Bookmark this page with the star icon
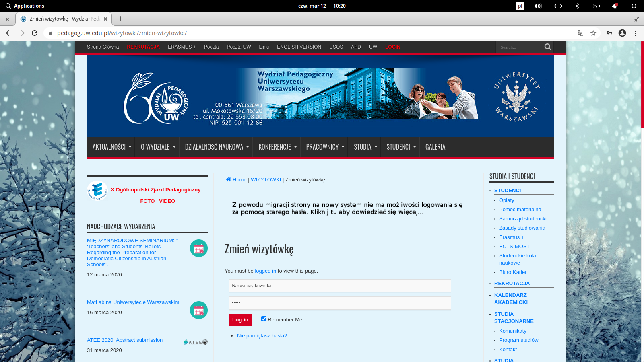 click(593, 33)
